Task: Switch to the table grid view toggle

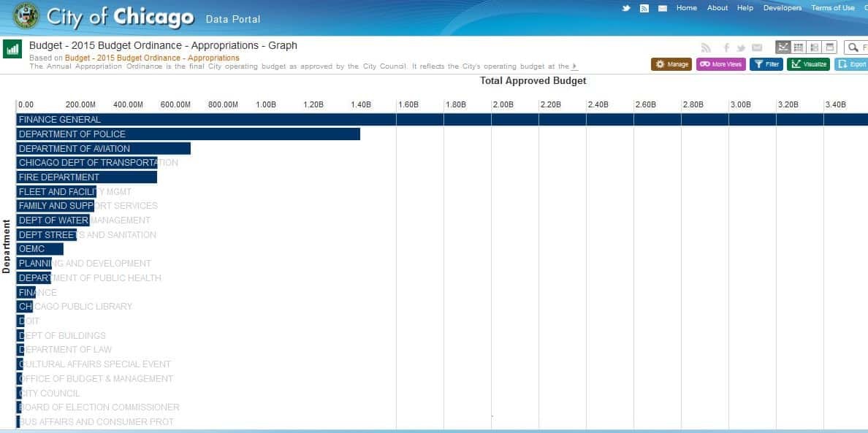Action: (799, 47)
